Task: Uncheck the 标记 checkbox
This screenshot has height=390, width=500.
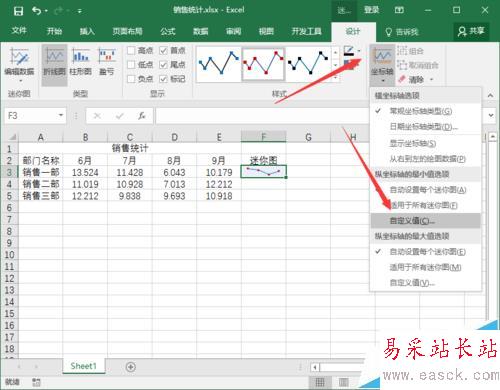Action: coord(163,79)
